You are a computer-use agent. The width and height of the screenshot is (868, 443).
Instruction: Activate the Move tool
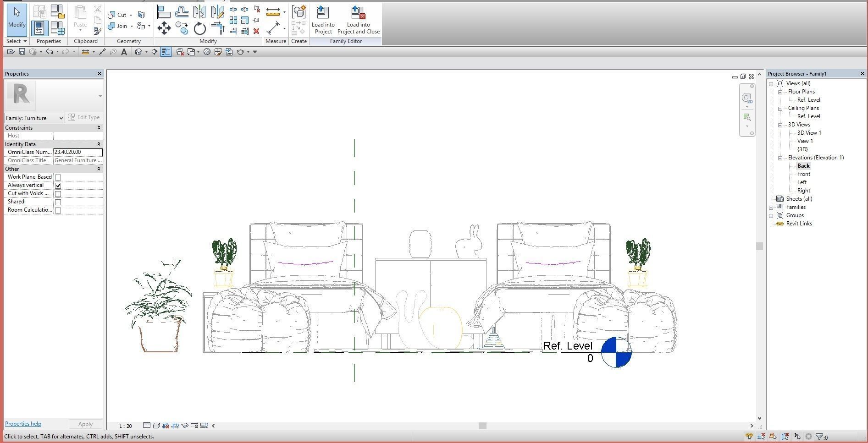coord(164,28)
